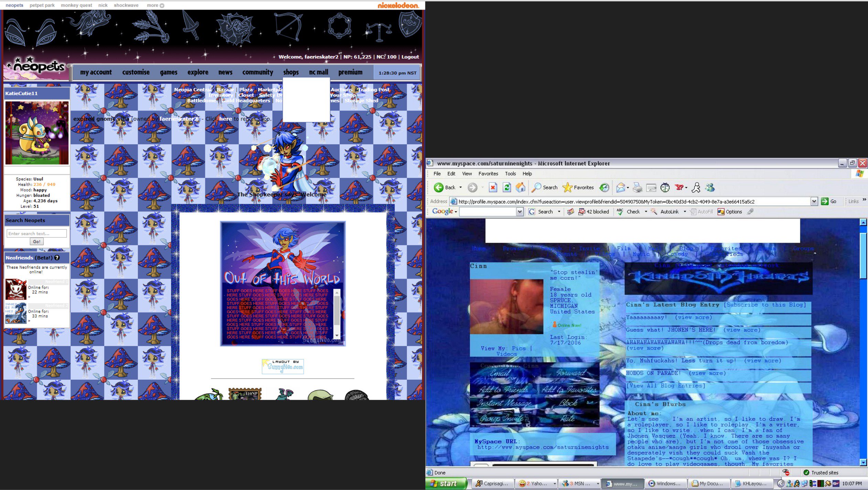Expand the Check spelling dropdown arrow
Image resolution: width=868 pixels, height=490 pixels.
pyautogui.click(x=645, y=212)
